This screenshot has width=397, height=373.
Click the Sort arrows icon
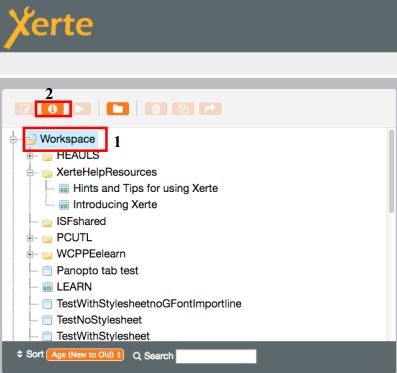click(20, 354)
